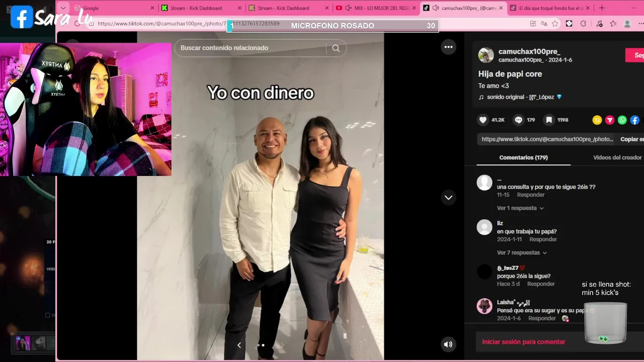Screen dimensions: 644x362
Task: Share the post to WhatsApp
Action: (x=622, y=120)
